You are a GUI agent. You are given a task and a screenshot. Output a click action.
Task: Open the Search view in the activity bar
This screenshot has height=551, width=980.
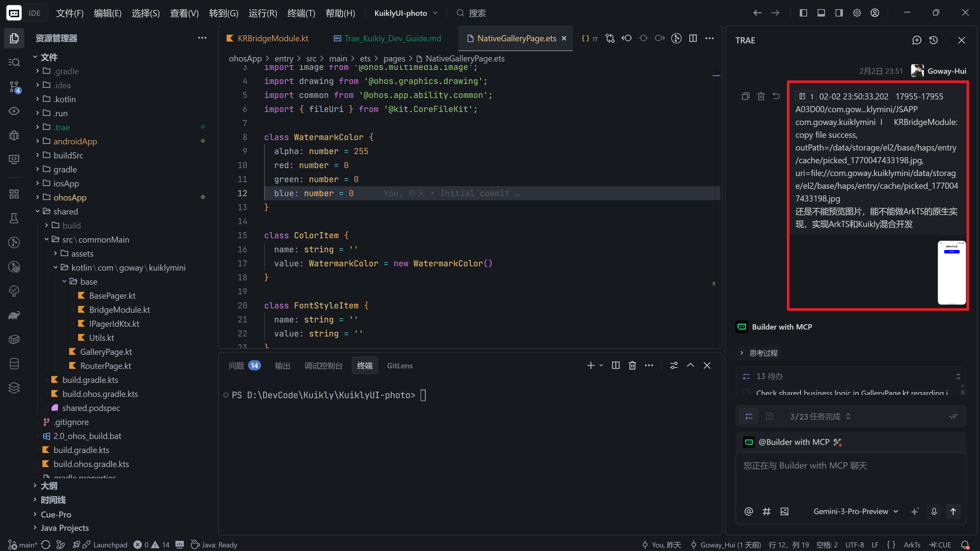coord(14,62)
